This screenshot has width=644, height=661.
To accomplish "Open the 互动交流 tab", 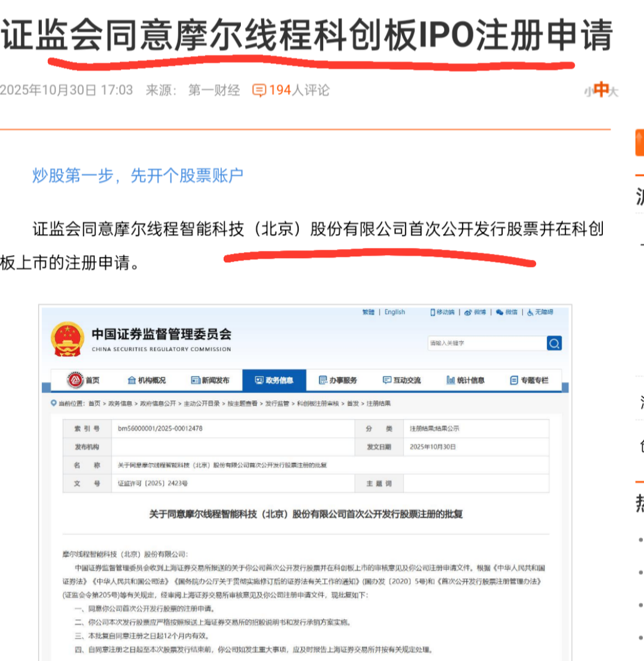I will coord(401,380).
